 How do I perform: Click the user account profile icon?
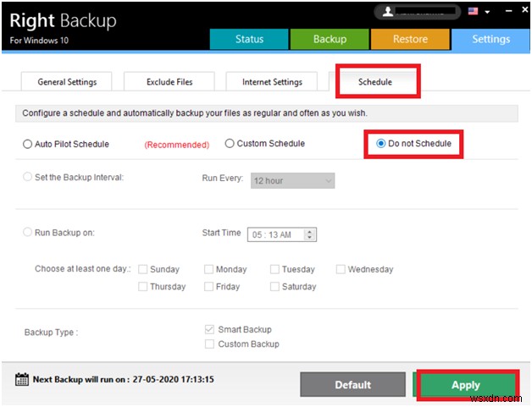click(387, 12)
